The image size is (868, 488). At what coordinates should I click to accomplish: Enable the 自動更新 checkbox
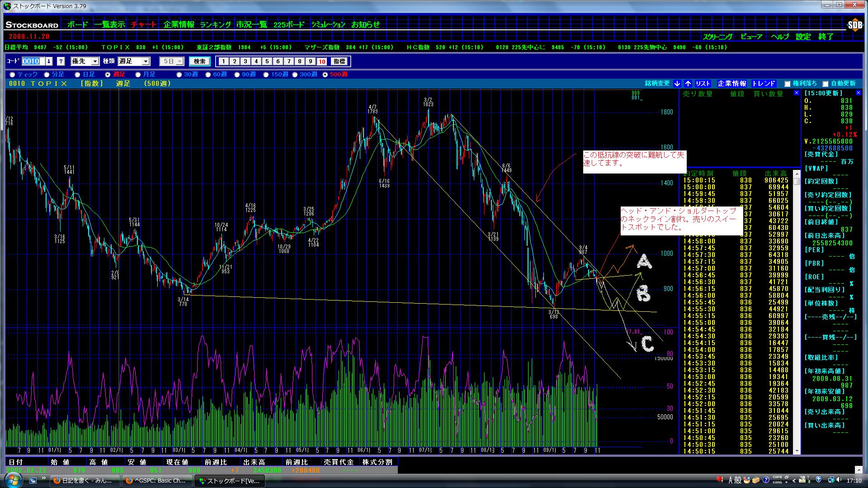pos(825,84)
